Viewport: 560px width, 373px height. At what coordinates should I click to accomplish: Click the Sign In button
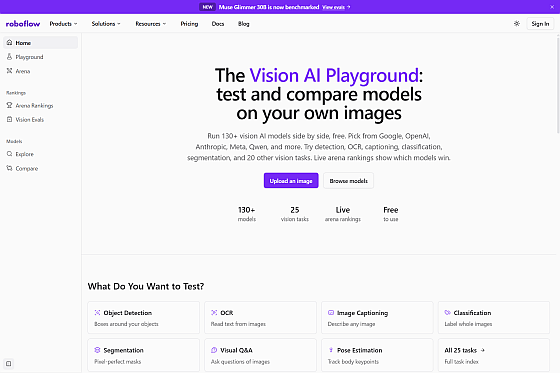540,24
